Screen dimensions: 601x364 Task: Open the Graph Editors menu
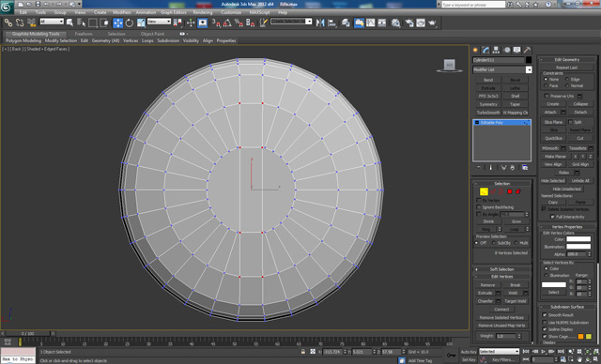coord(173,12)
